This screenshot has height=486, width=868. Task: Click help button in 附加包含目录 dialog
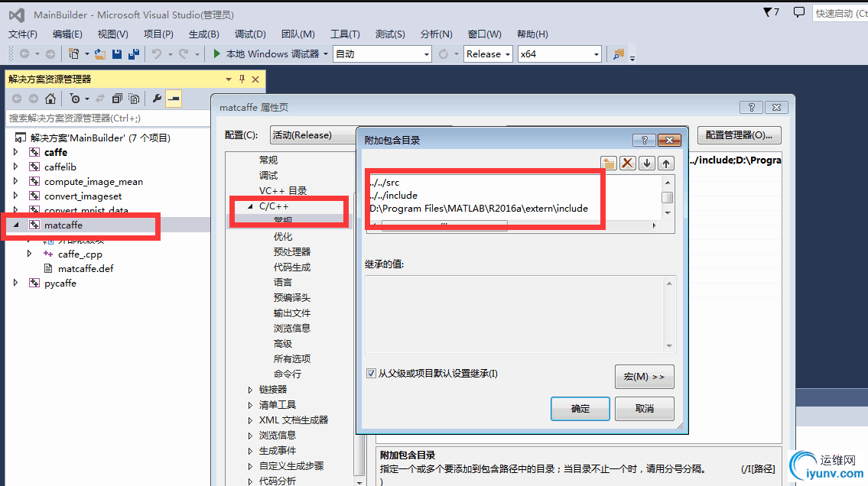(x=644, y=141)
